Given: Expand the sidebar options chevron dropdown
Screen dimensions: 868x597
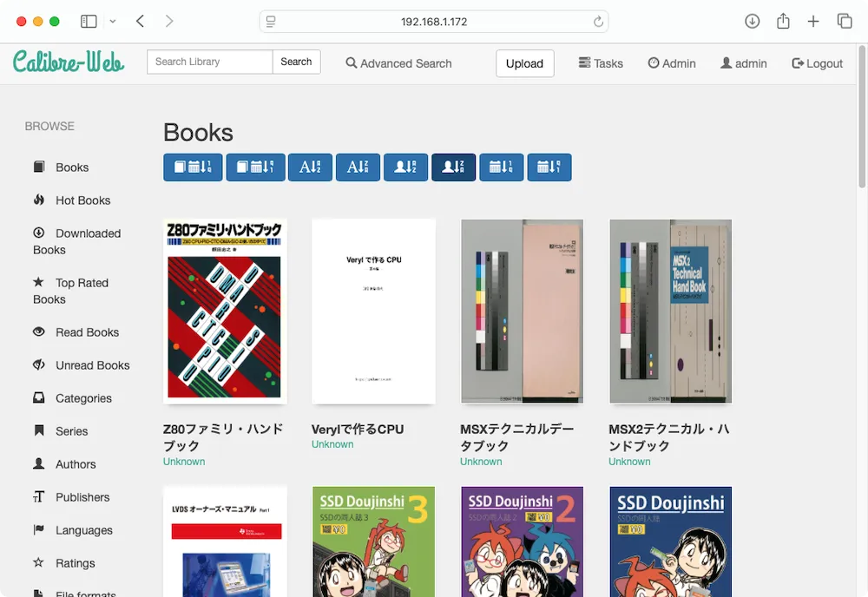Looking at the screenshot, I should pos(113,21).
